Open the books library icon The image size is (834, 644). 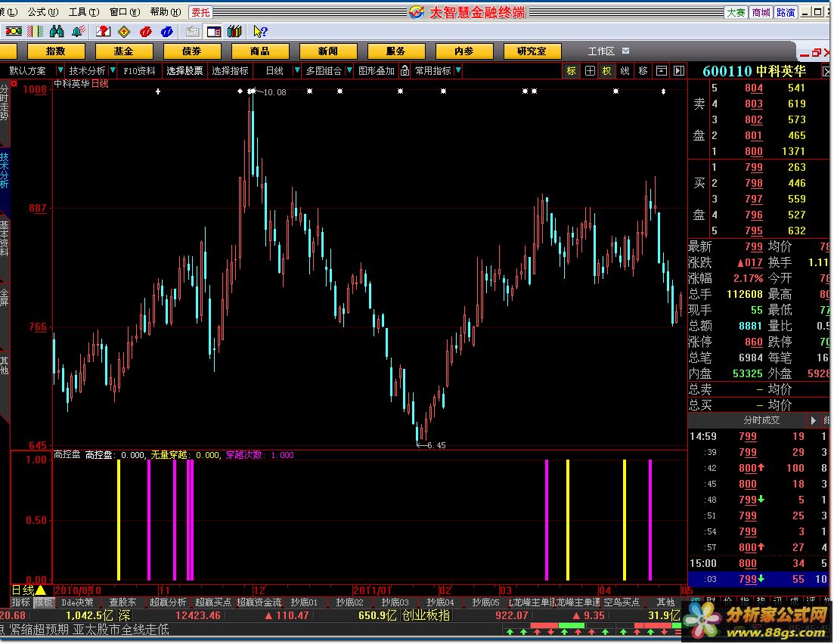tap(234, 32)
